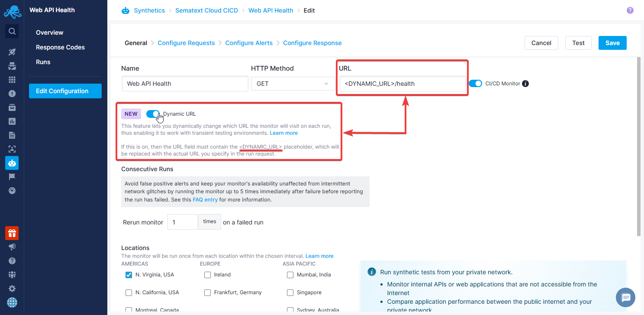The height and width of the screenshot is (315, 644).
Task: Click the info icon in private network banner
Action: (x=371, y=272)
